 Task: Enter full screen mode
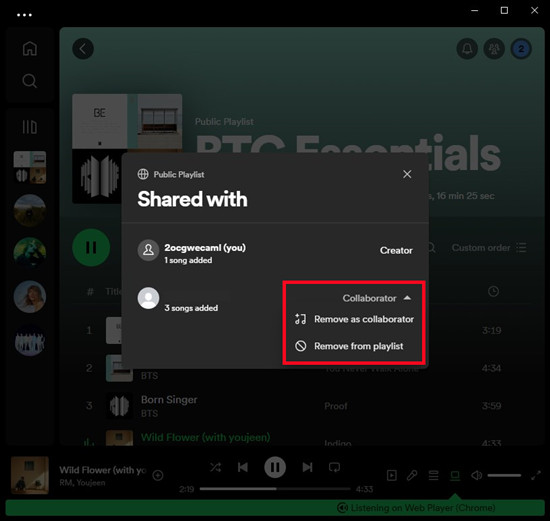pos(536,475)
